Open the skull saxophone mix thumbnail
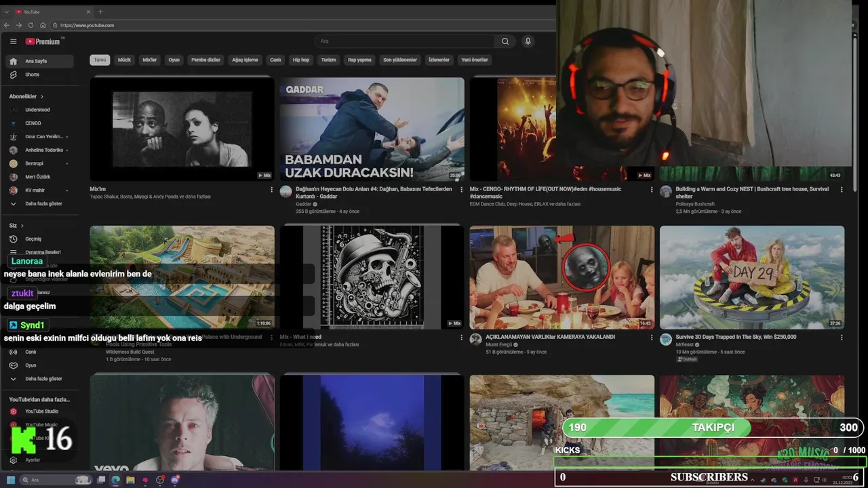The height and width of the screenshot is (488, 868). click(x=372, y=277)
